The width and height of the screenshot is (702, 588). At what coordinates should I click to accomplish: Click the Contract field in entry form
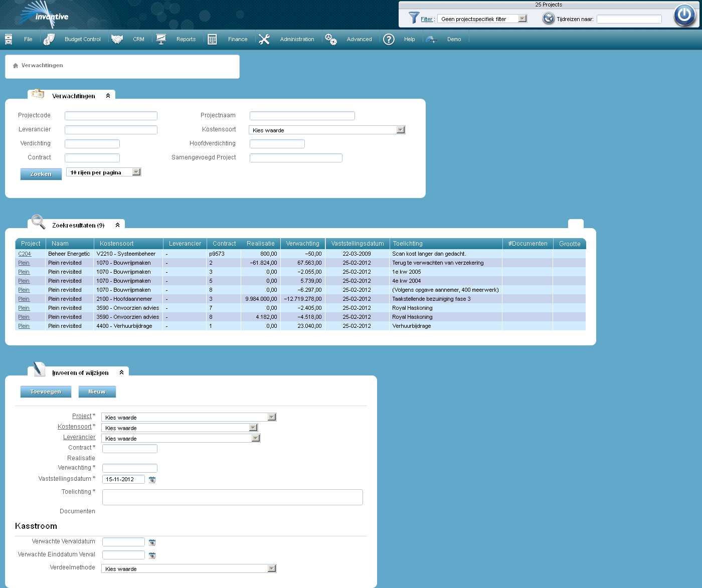[130, 449]
